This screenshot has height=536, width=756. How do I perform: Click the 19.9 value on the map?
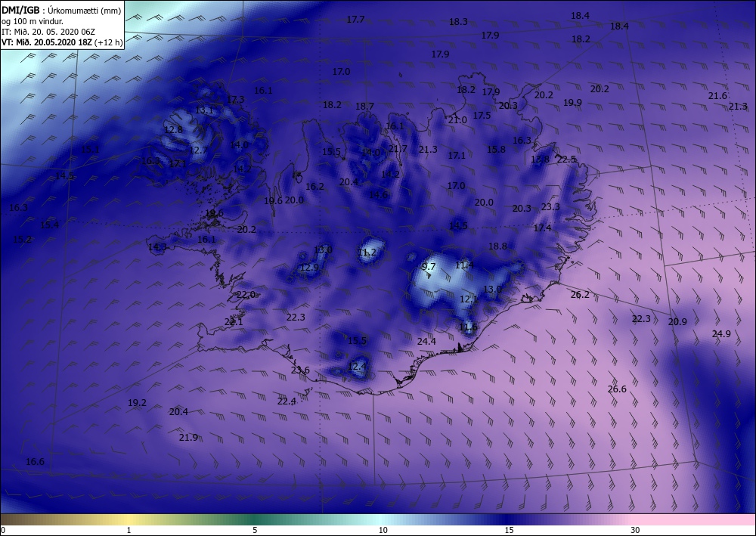coord(572,102)
